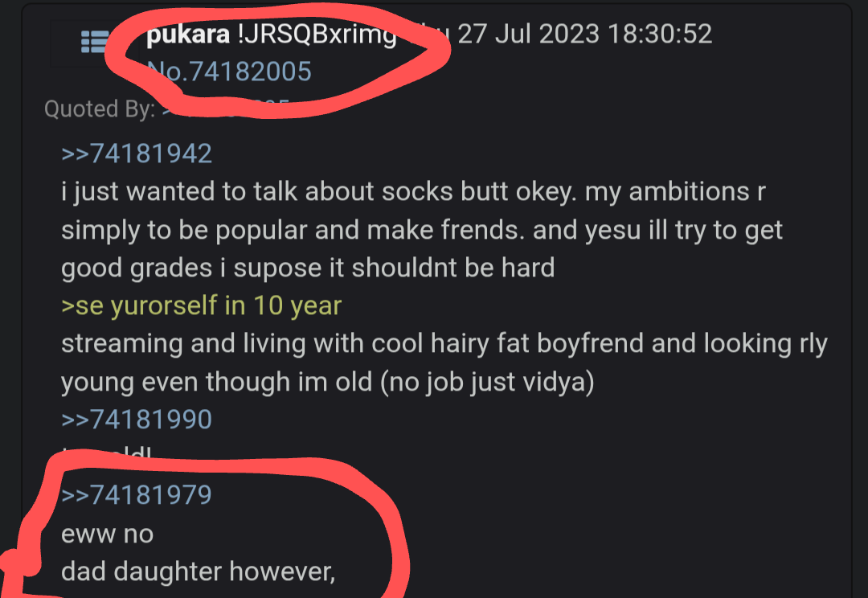Jump to quoted post >>74181942
The height and width of the screenshot is (598, 868).
coord(137,154)
